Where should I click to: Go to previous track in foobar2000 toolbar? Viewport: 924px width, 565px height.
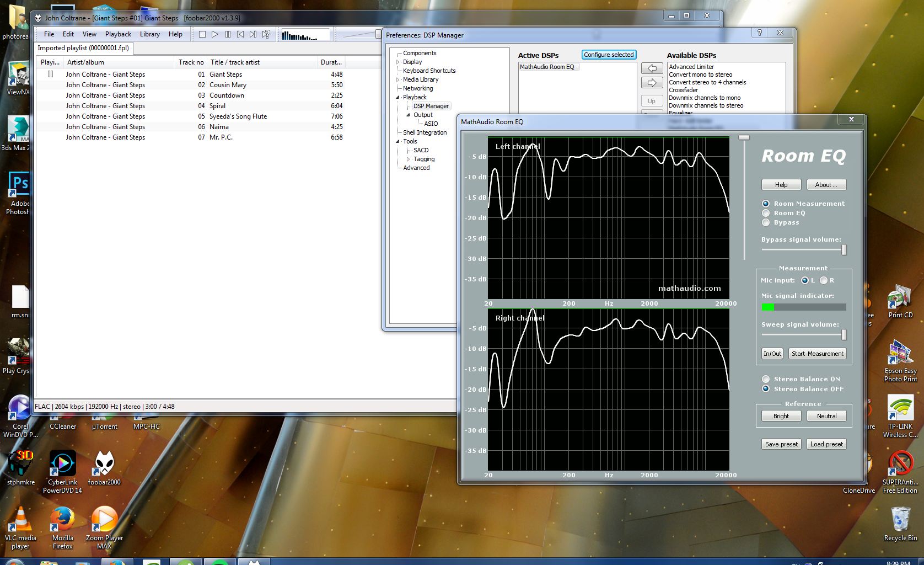(x=240, y=34)
